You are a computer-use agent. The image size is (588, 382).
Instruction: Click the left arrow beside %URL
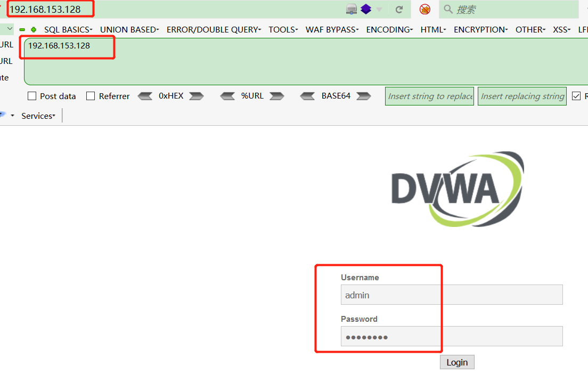[227, 96]
